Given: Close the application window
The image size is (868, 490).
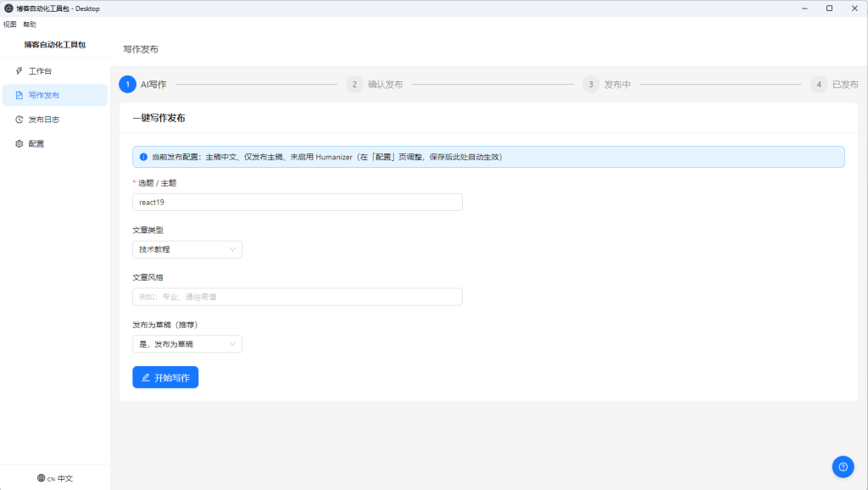Looking at the screenshot, I should (x=854, y=8).
